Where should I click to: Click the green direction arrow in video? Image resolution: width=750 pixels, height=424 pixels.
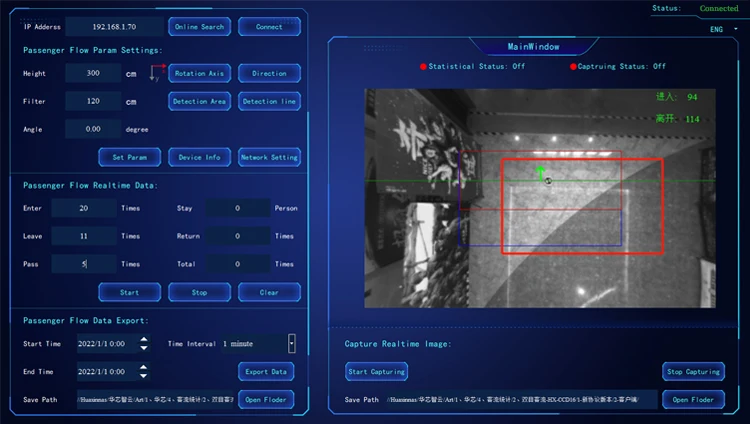click(540, 173)
